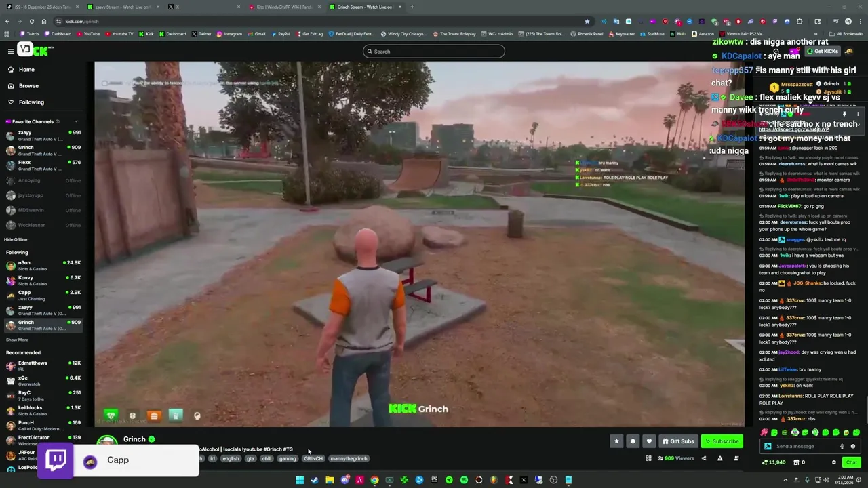868x488 pixels.
Task: Open Steam from the taskbar
Action: 315,480
